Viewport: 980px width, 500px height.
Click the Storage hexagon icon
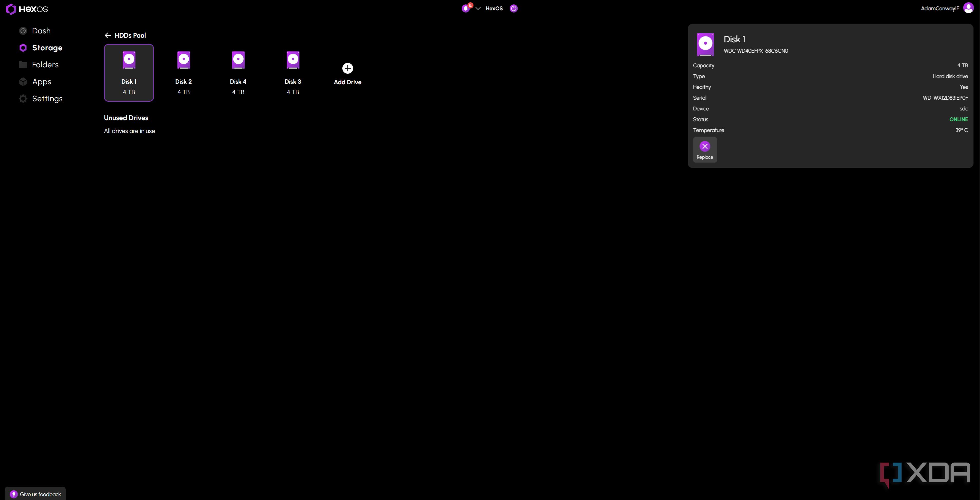23,48
